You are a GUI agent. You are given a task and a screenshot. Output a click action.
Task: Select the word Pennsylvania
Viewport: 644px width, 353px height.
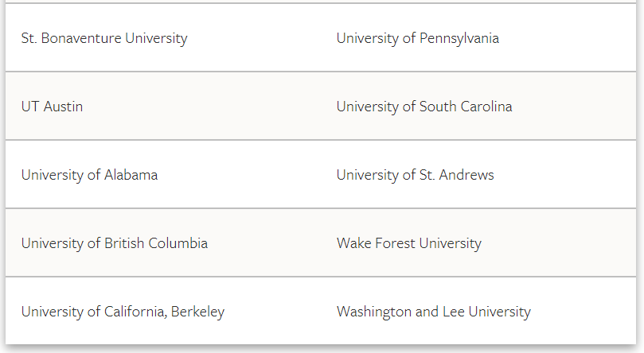(459, 38)
